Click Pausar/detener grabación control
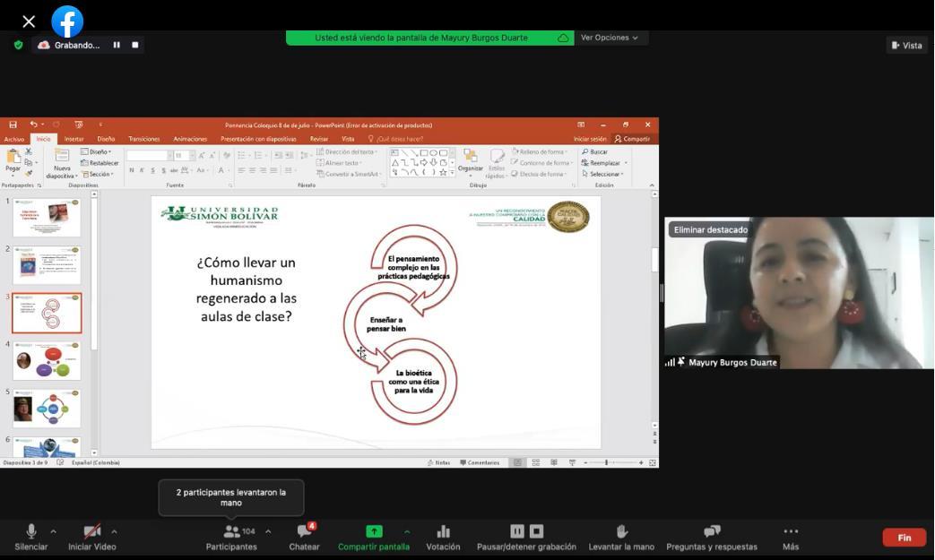 tap(526, 538)
